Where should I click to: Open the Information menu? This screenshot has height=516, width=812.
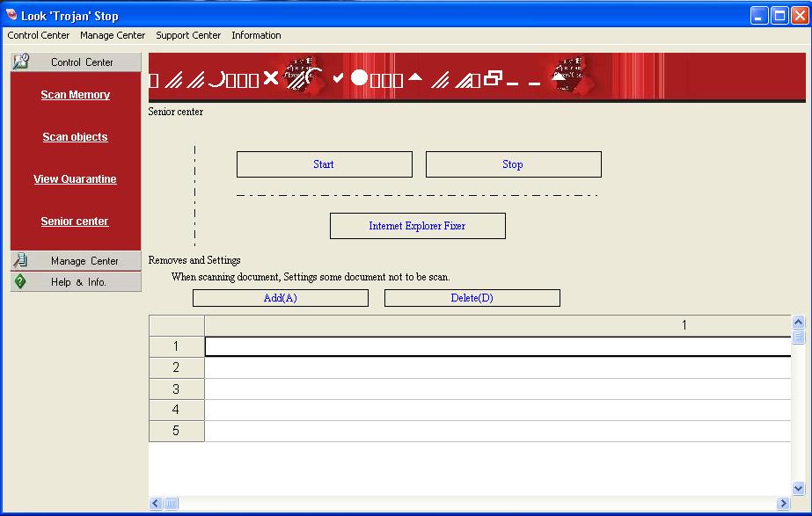[x=256, y=35]
